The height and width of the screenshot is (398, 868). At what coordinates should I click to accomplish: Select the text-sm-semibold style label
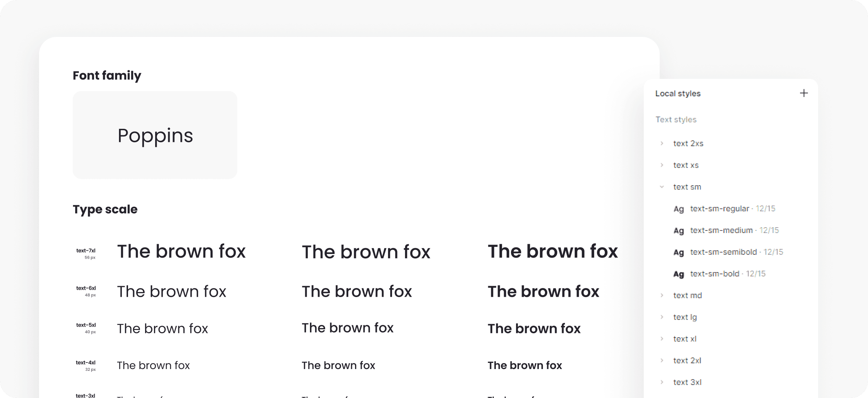pos(723,252)
